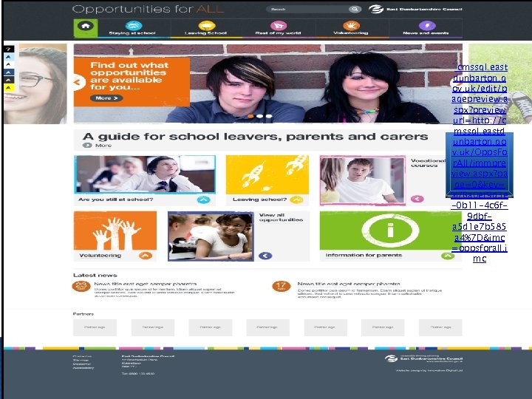
Task: Open the More link under guide heading
Action: [x=103, y=146]
